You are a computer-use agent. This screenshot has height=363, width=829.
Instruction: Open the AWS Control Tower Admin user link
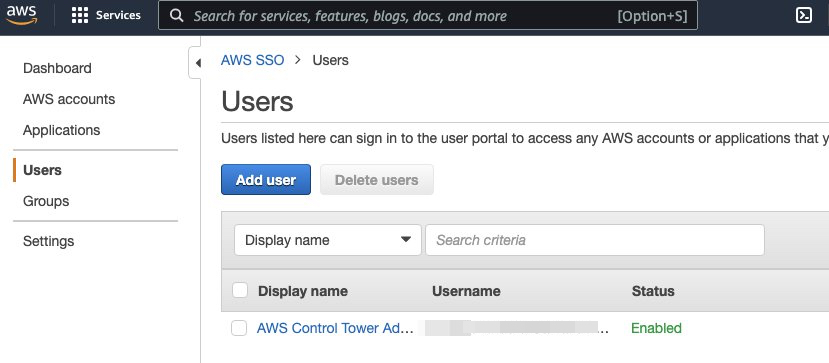point(335,328)
